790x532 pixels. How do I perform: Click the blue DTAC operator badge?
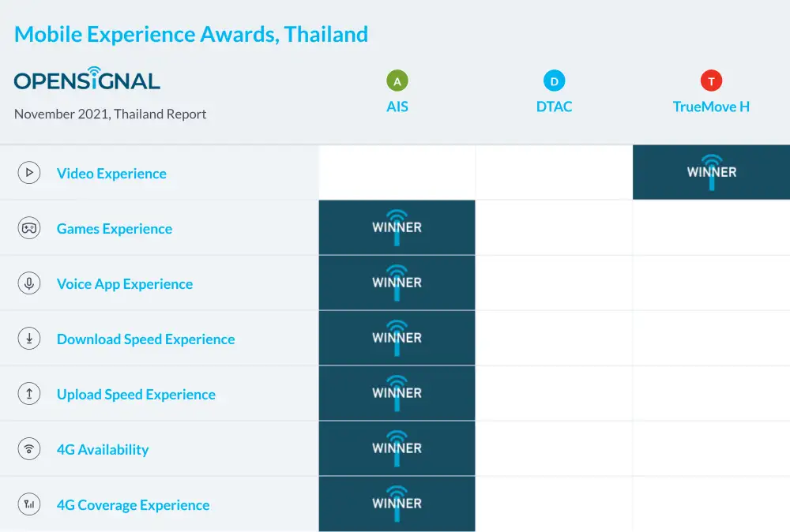(x=555, y=81)
